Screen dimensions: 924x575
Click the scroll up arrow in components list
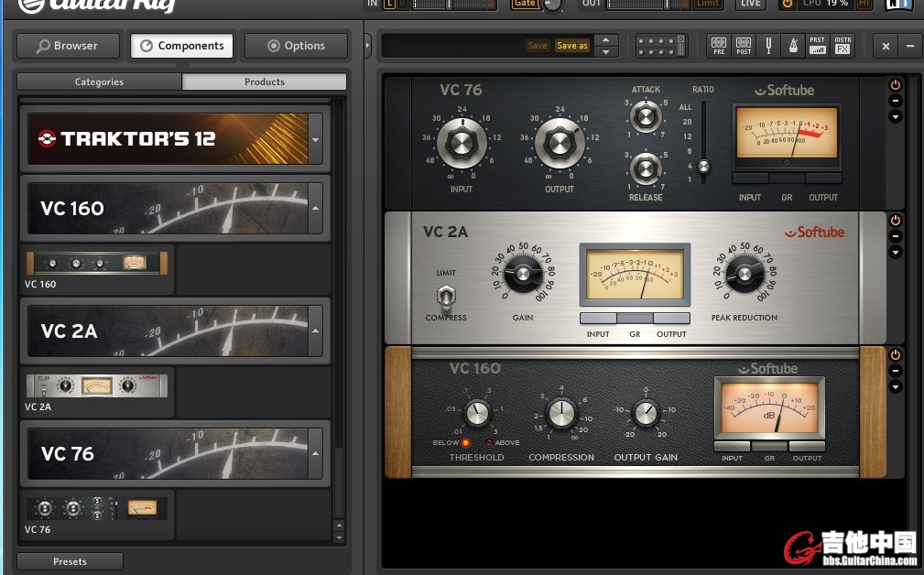[339, 525]
